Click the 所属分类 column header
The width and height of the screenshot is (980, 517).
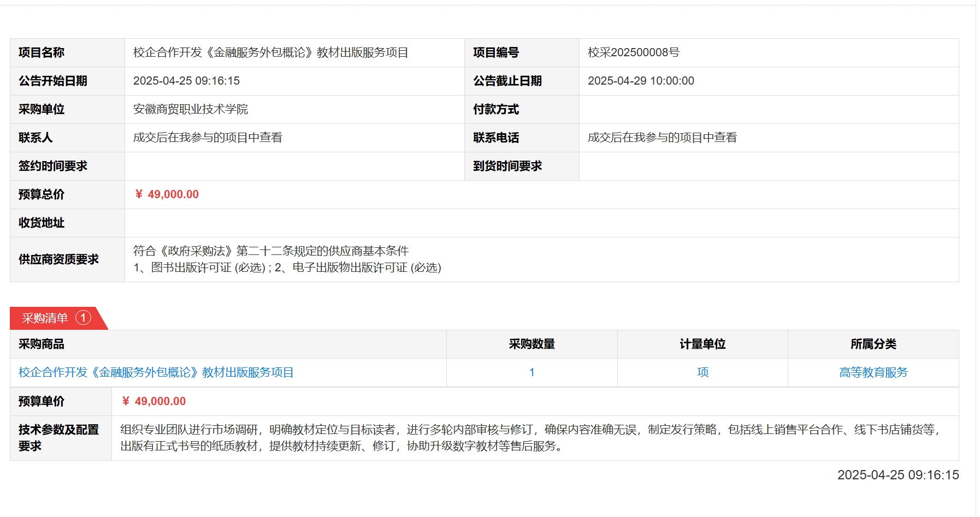[x=873, y=344]
